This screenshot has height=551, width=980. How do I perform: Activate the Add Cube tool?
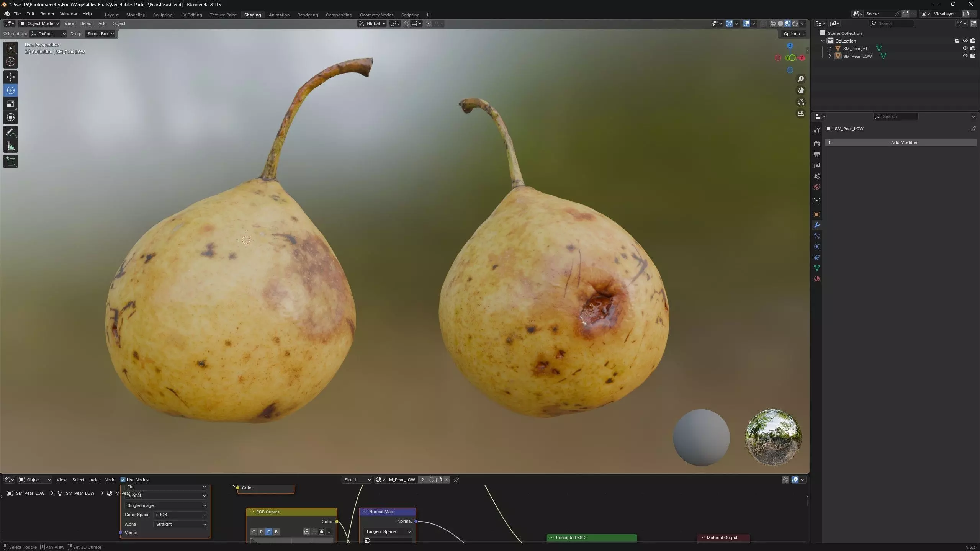pos(10,162)
